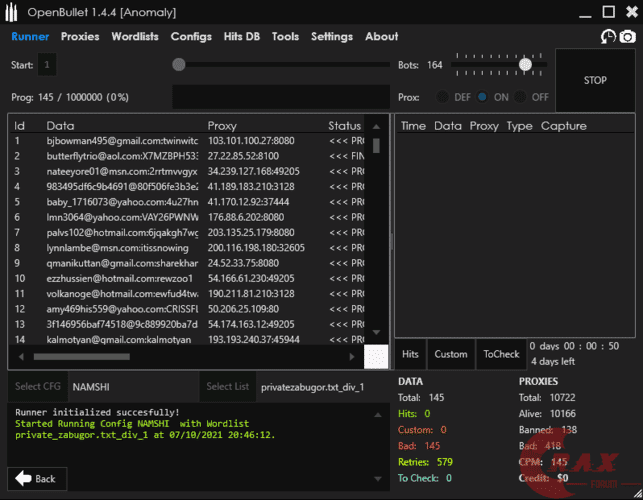Click the Start position input field

(48, 65)
